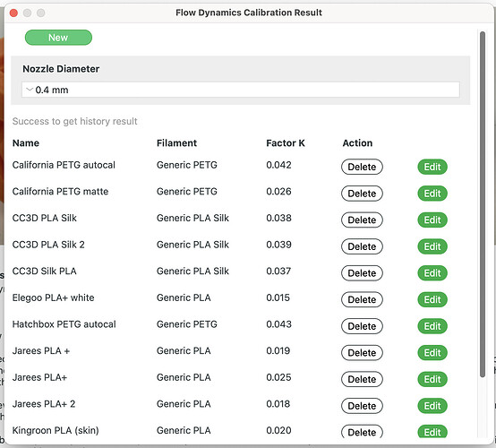The image size is (496, 448).
Task: Delete the Hatchbox PETG autocal entry
Action: (x=362, y=326)
